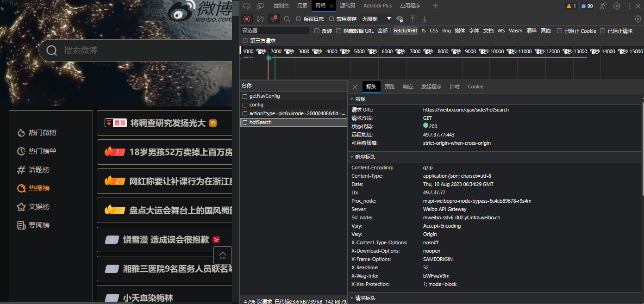Toggle device emulation icon in DevTools
The width and height of the screenshot is (644, 304).
click(x=260, y=6)
